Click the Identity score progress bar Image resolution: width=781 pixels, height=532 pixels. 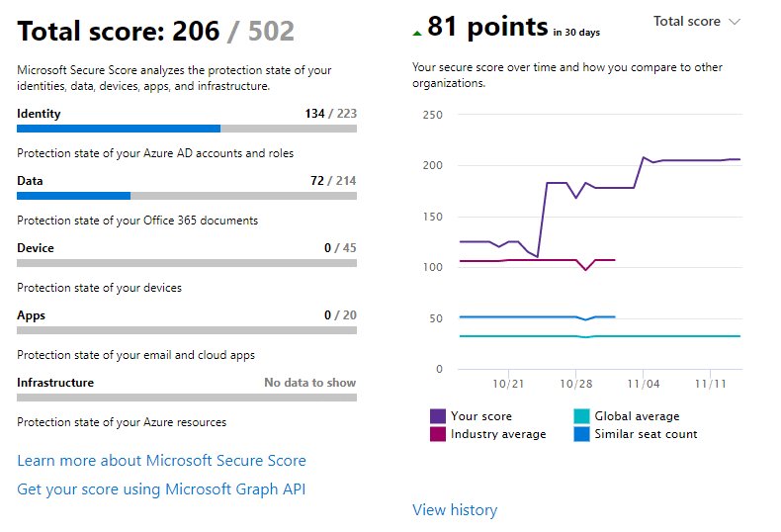[187, 129]
